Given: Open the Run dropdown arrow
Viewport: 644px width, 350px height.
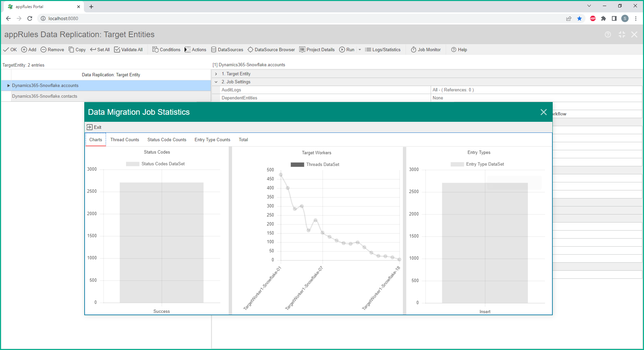Looking at the screenshot, I should click(x=360, y=50).
